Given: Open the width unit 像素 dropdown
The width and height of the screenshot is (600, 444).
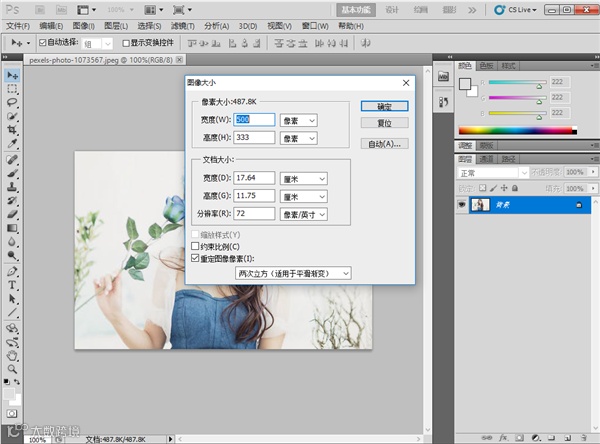Looking at the screenshot, I should coord(298,121).
